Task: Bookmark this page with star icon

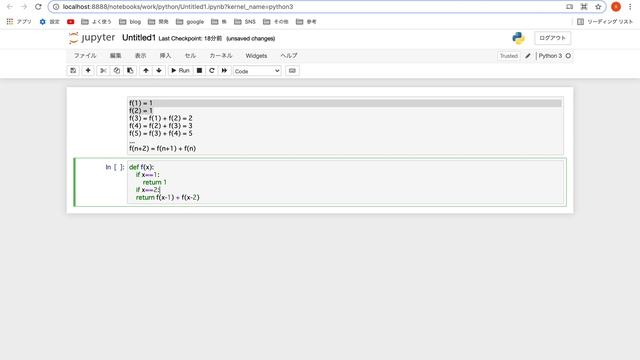Action: point(598,7)
